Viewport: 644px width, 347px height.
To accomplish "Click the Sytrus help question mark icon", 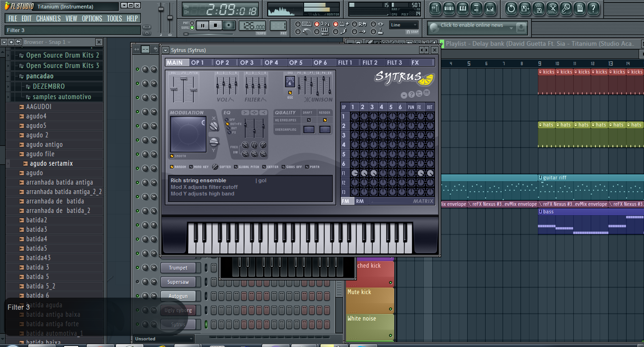I will pos(412,94).
